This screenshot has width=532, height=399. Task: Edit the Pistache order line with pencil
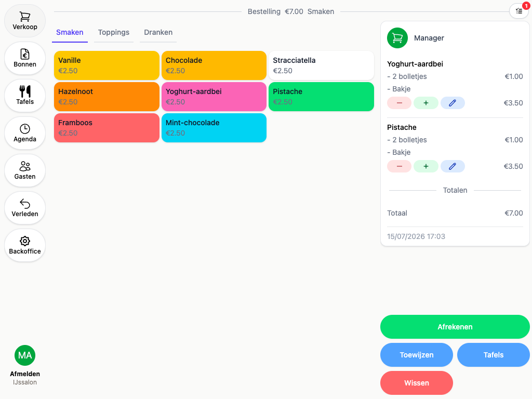[453, 166]
